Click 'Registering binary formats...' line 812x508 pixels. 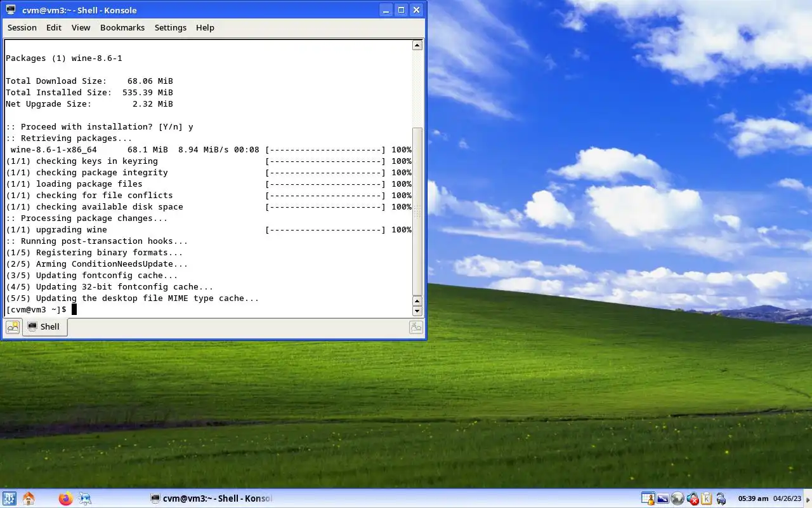pos(95,252)
